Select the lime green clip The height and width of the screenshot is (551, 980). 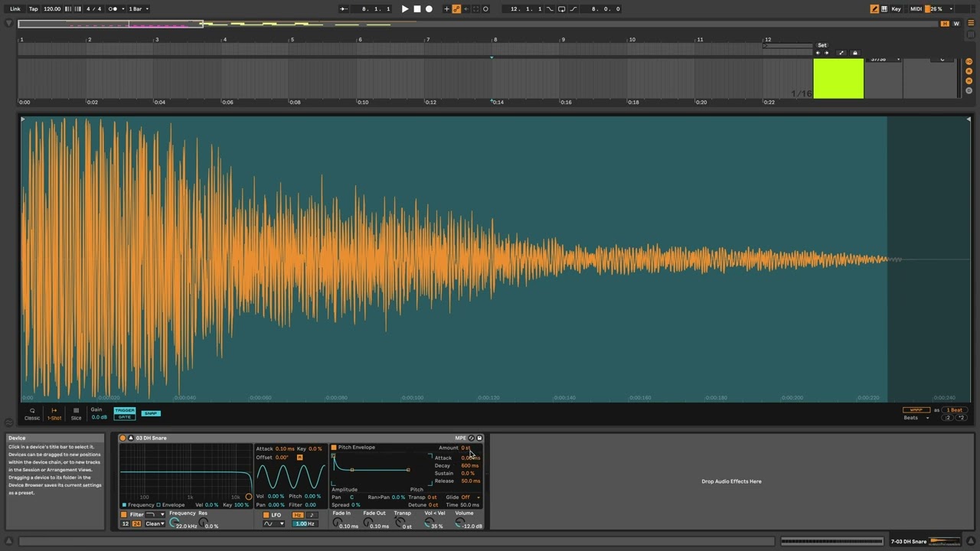[x=838, y=79]
